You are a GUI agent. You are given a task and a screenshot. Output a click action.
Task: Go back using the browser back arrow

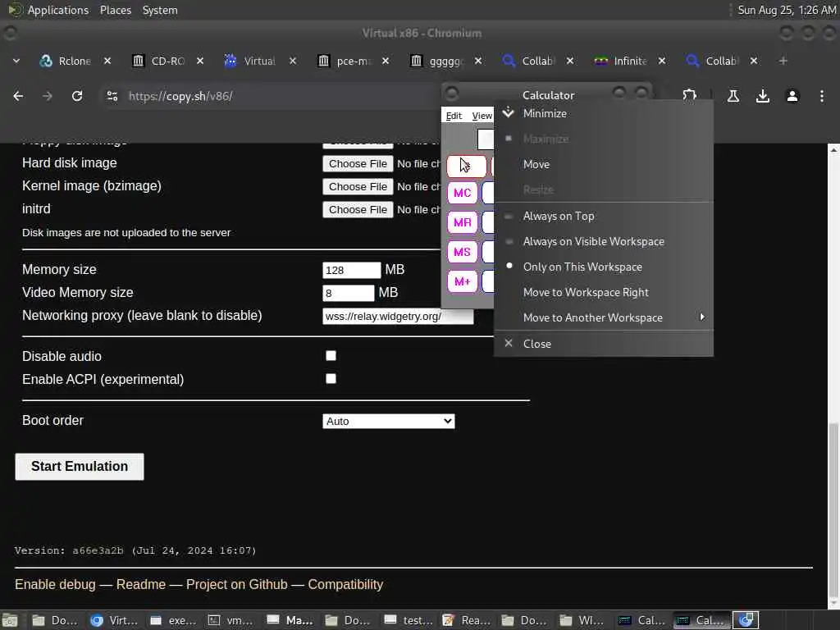(18, 96)
